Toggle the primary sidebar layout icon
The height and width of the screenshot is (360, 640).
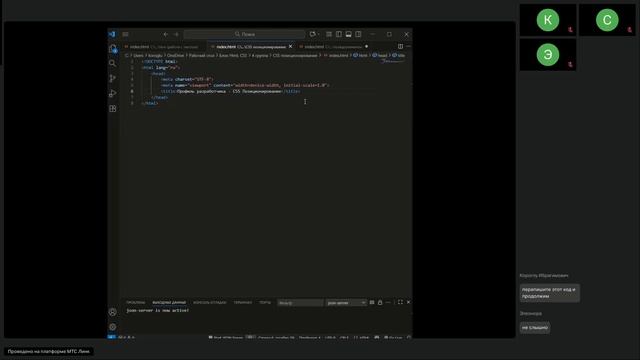pyautogui.click(x=339, y=34)
